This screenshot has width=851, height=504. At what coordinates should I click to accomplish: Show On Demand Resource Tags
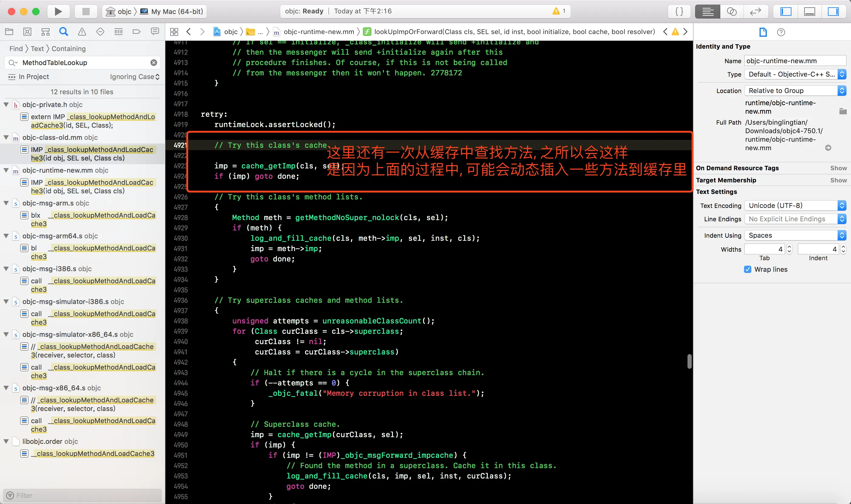tap(838, 168)
